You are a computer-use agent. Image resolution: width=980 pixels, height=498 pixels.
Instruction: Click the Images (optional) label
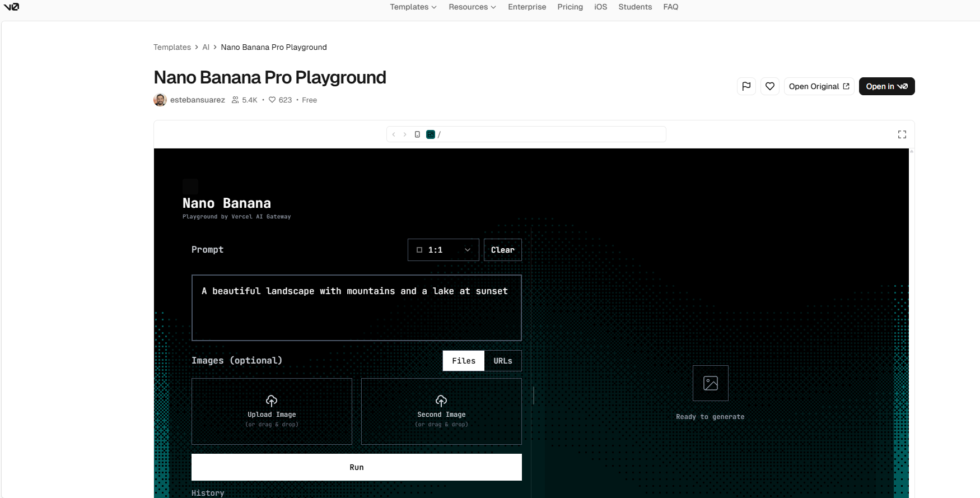[x=237, y=360]
